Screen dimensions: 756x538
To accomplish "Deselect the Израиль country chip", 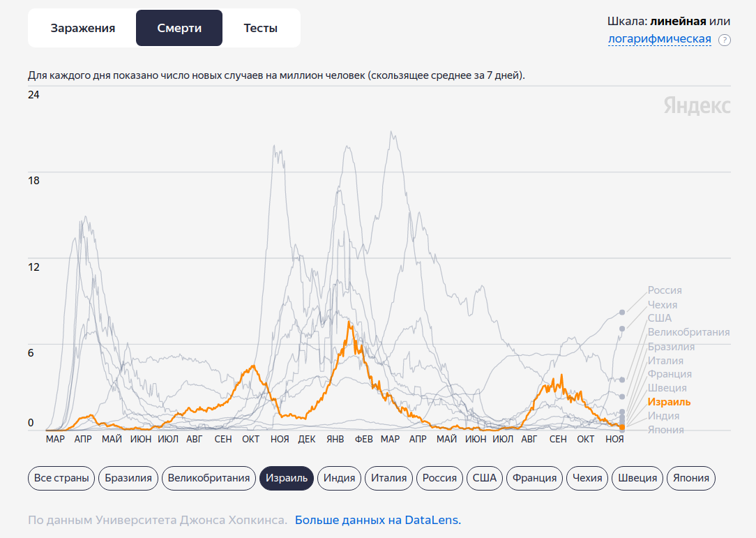I will coord(287,478).
